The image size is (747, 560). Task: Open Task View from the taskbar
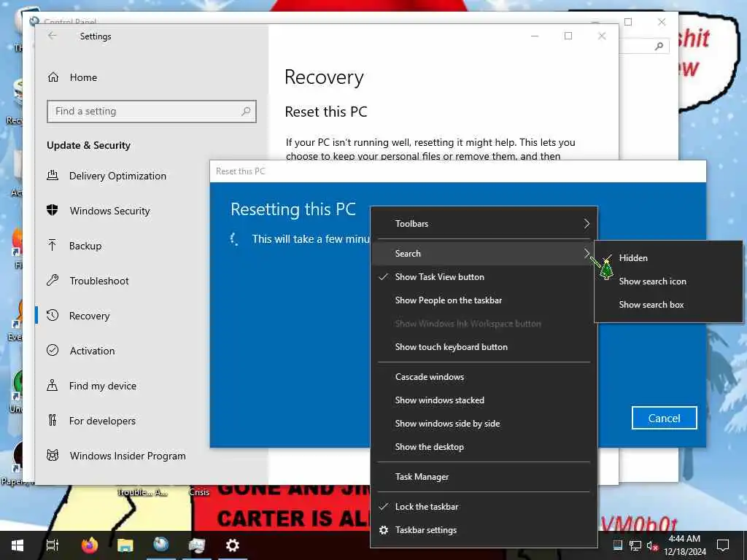(52, 545)
